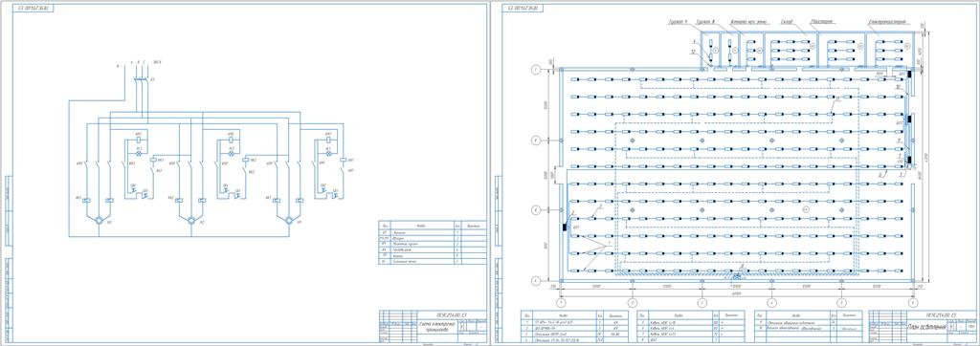Click bottom row axis bubble on plan's left
The width and height of the screenshot is (980, 346).
pos(536,281)
